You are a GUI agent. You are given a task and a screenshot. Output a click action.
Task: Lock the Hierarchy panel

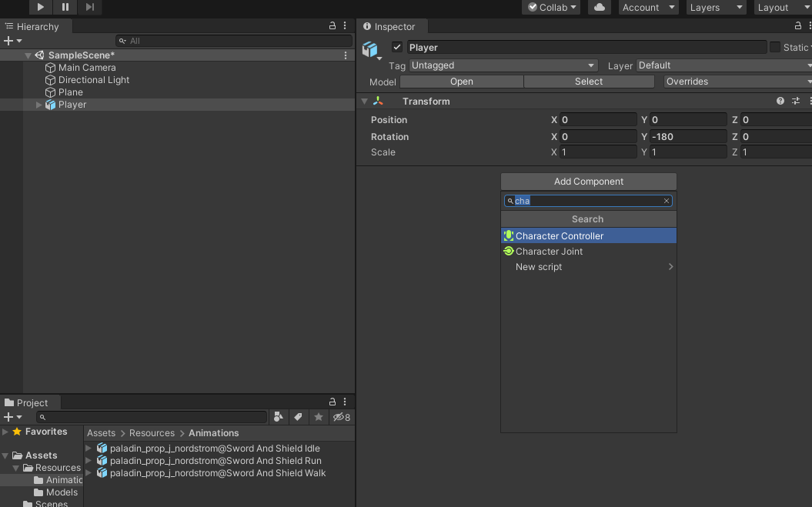click(x=332, y=25)
